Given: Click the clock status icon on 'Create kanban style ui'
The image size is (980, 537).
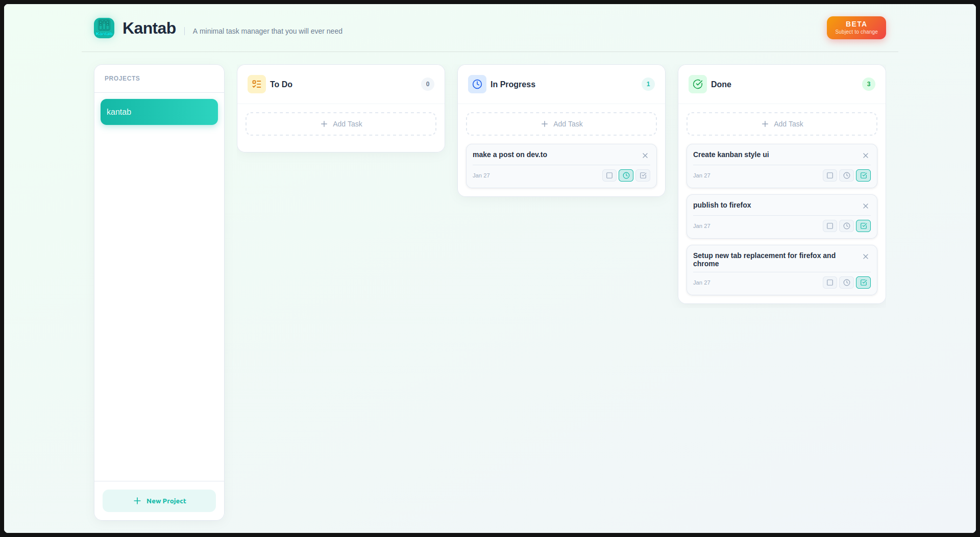Looking at the screenshot, I should (847, 175).
